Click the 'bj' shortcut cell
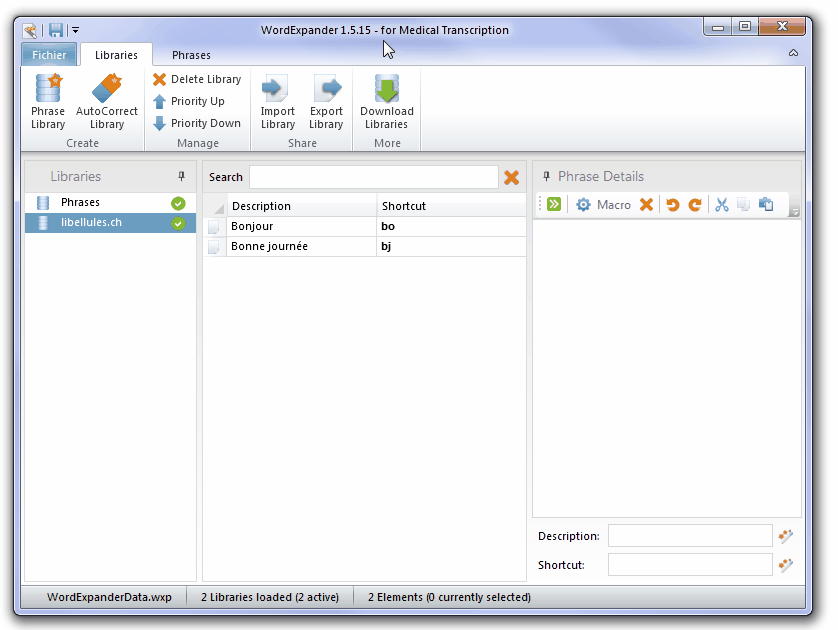Viewport: 838px width, 630px height. coord(452,246)
